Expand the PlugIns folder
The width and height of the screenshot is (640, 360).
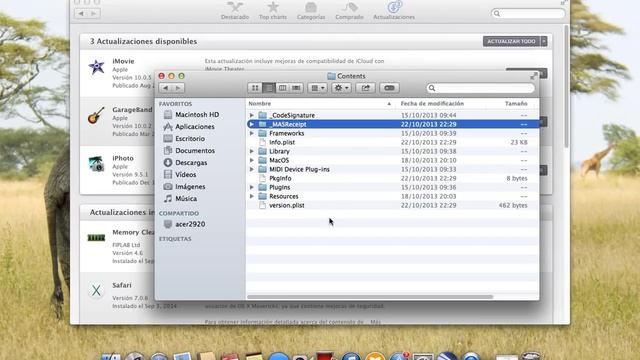252,187
